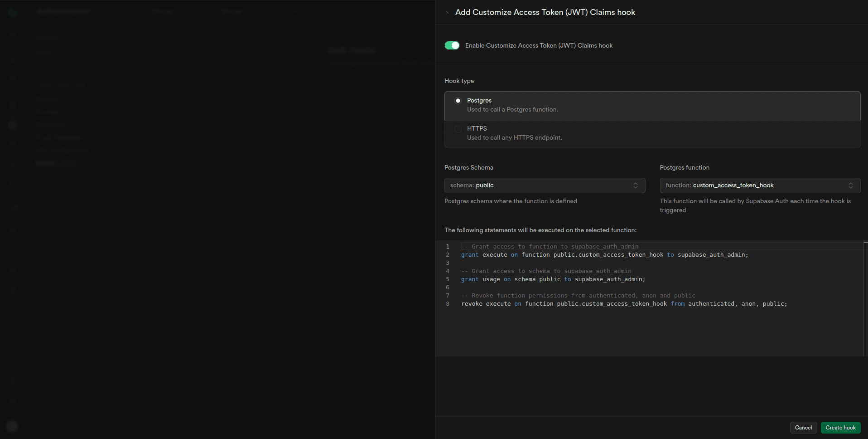Select the Postgres hook type radio

458,101
